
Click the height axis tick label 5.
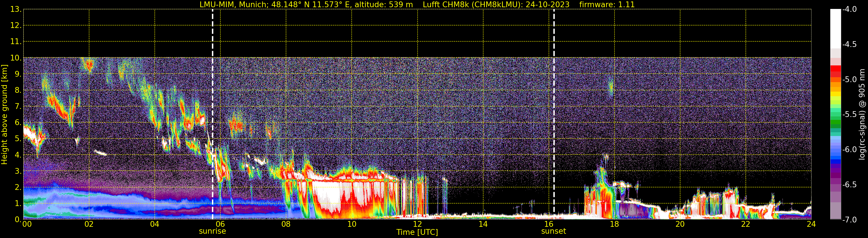(x=18, y=139)
